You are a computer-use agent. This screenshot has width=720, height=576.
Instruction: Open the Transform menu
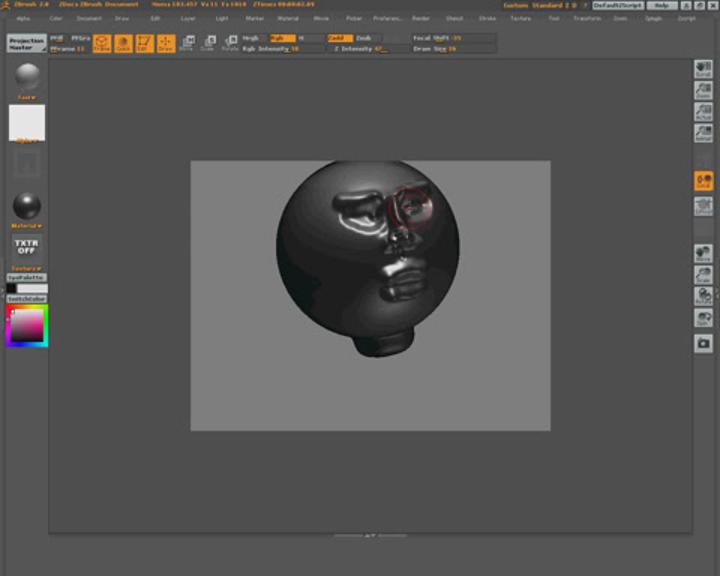[x=587, y=18]
